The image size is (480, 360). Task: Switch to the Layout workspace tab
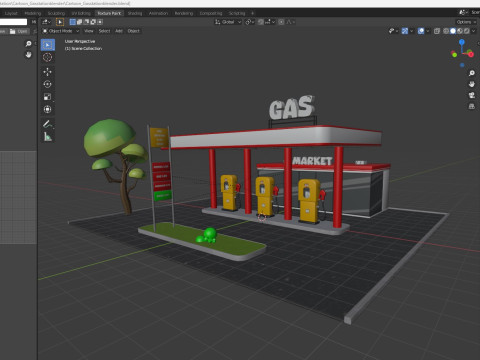pyautogui.click(x=11, y=13)
